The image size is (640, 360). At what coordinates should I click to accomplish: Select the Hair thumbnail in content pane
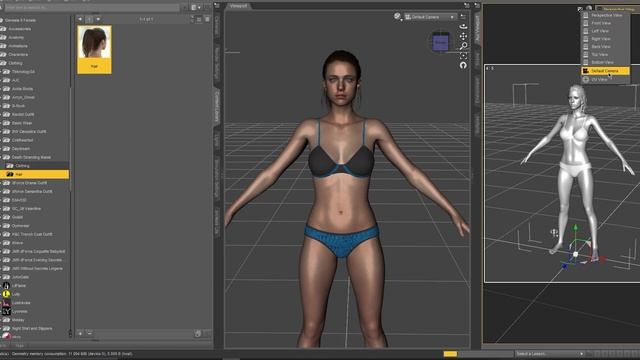tap(94, 49)
